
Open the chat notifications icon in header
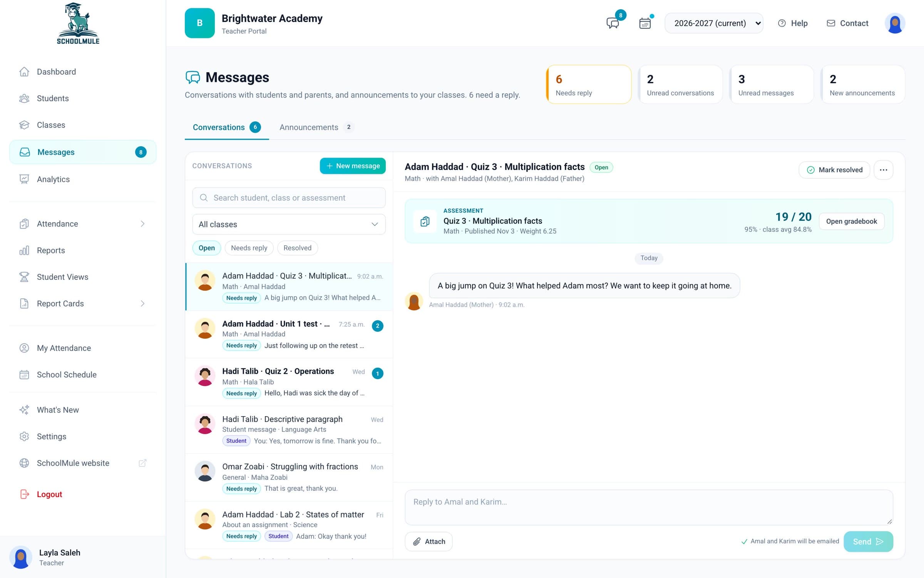click(x=613, y=23)
